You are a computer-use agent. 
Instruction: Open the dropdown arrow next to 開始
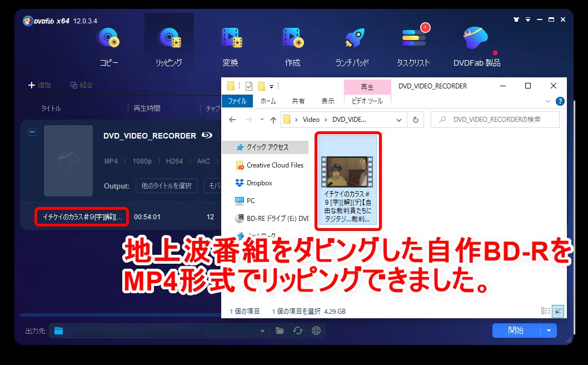tap(549, 331)
